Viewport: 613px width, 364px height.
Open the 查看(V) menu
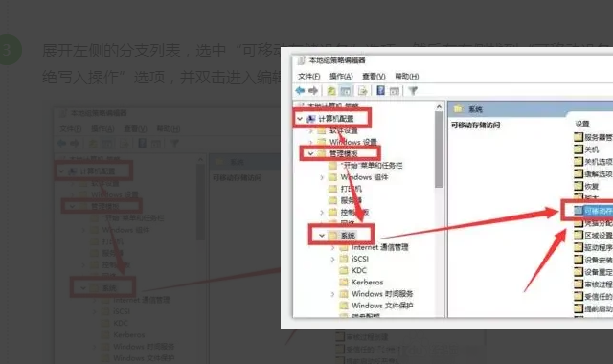coord(374,77)
